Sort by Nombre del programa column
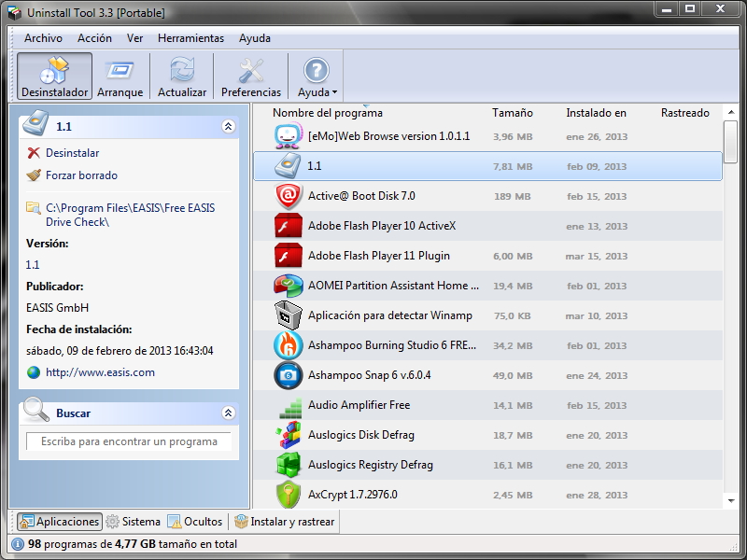The width and height of the screenshot is (747, 560). (x=328, y=113)
